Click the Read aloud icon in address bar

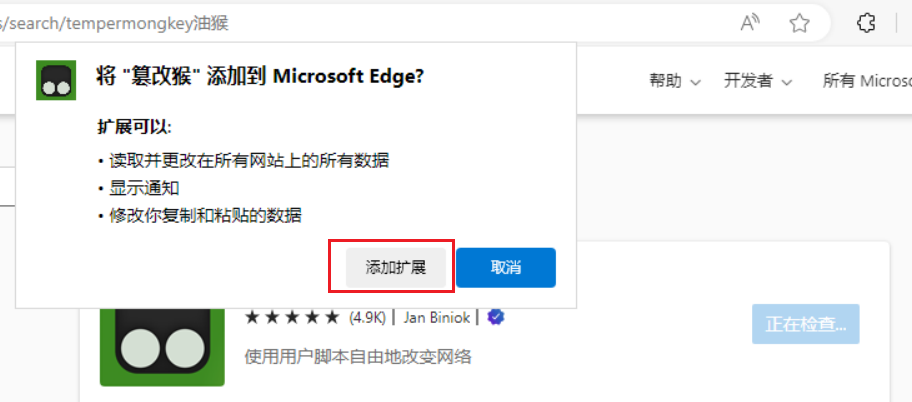pyautogui.click(x=750, y=22)
